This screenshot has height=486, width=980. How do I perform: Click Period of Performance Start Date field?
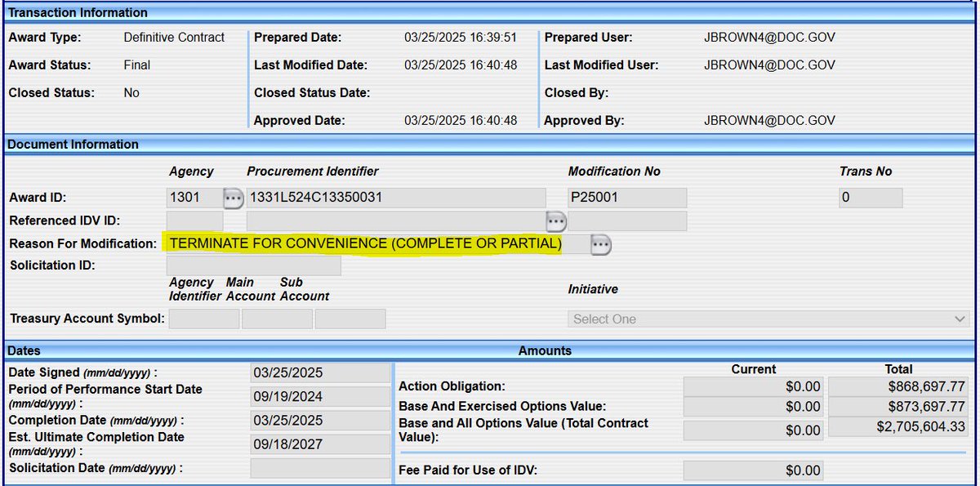tap(321, 397)
